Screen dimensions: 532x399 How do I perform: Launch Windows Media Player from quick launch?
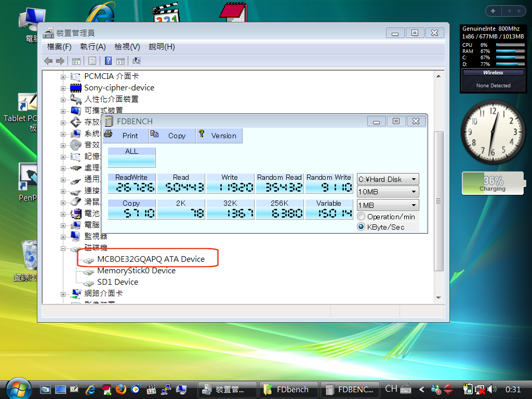pyautogui.click(x=136, y=389)
